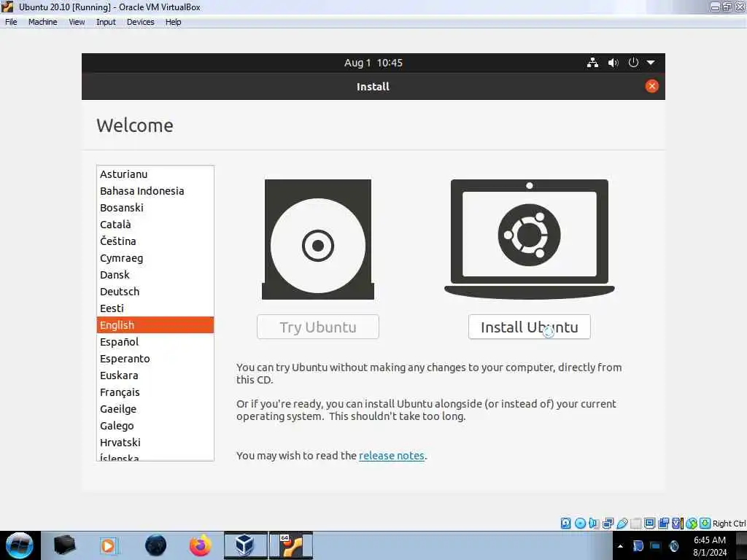
Task: Open the dark globe taskbar icon
Action: 155,545
